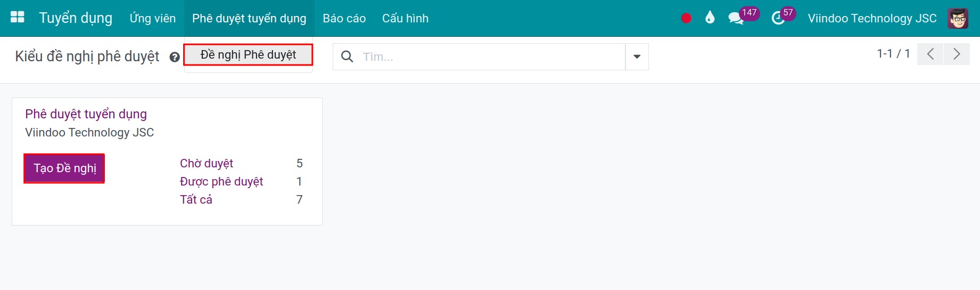Click count 1 next to Được phê duyệt

[299, 181]
